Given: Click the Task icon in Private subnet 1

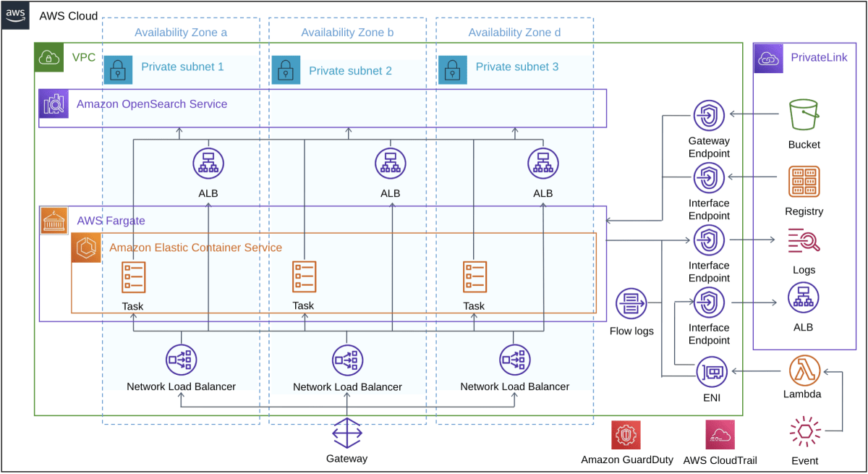Looking at the screenshot, I should click(x=134, y=277).
